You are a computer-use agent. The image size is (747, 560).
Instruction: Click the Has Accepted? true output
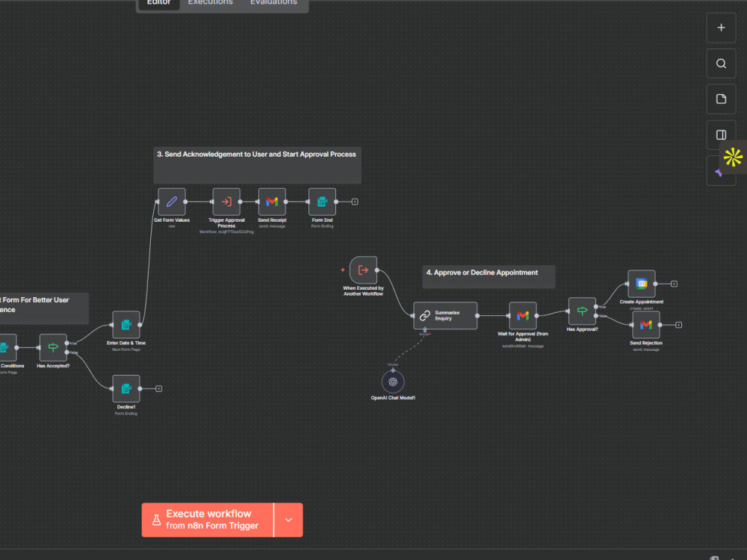point(66,343)
